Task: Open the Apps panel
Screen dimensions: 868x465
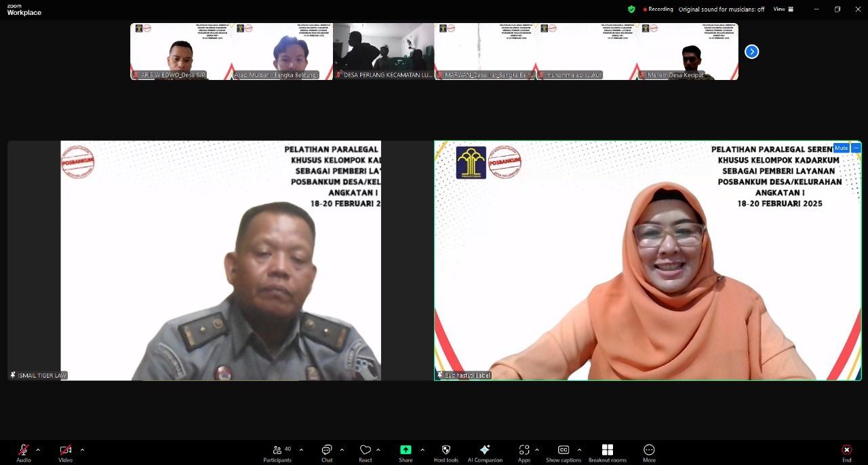Action: coord(524,453)
